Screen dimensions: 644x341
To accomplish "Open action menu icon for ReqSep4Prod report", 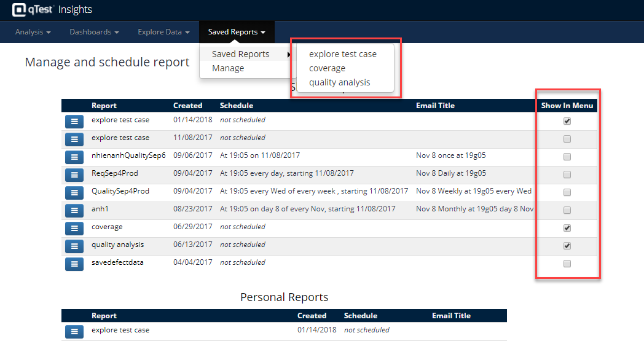I will (74, 174).
